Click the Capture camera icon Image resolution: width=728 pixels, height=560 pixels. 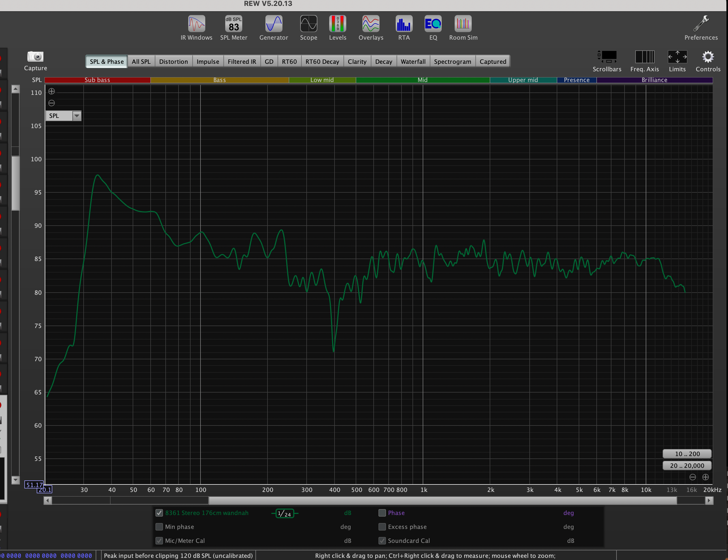tap(35, 57)
